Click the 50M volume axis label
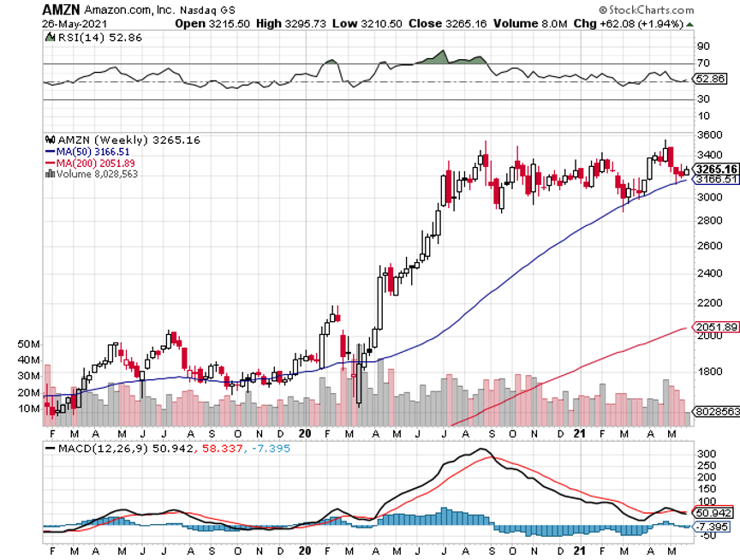Image resolution: width=740 pixels, height=560 pixels. [28, 344]
